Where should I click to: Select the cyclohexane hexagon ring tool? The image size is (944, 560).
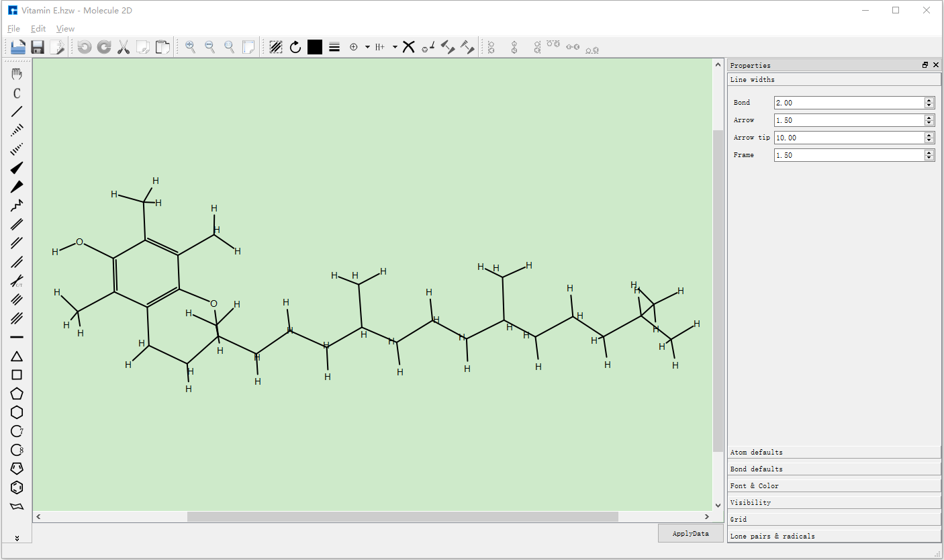tap(17, 412)
